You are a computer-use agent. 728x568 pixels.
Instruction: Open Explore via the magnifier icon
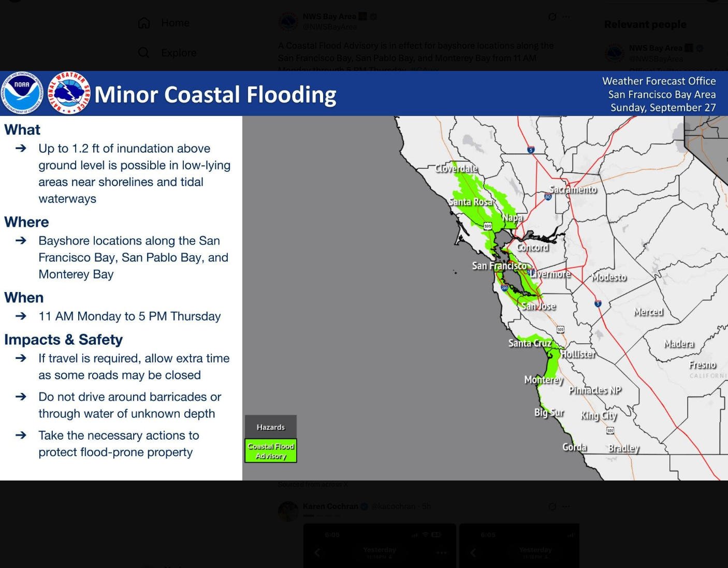144,53
